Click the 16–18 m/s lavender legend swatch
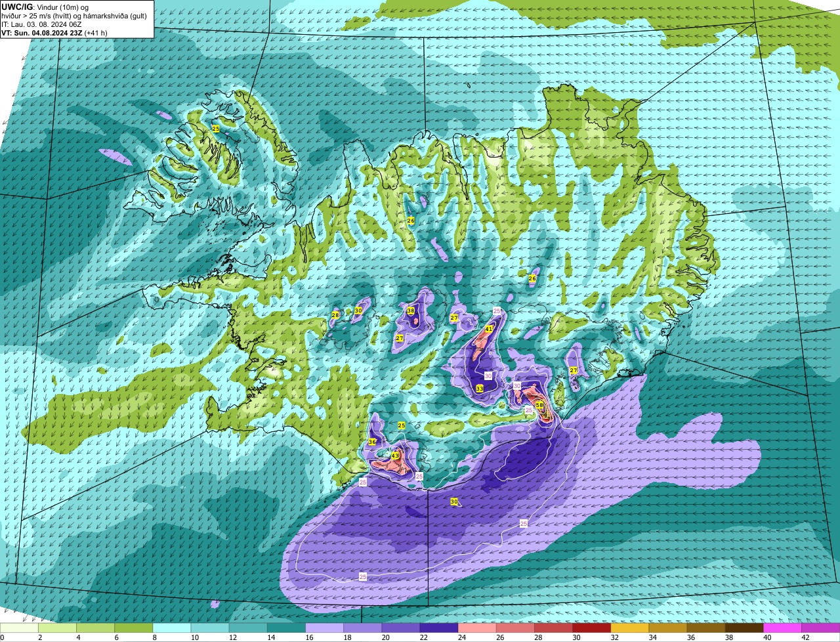 324,628
